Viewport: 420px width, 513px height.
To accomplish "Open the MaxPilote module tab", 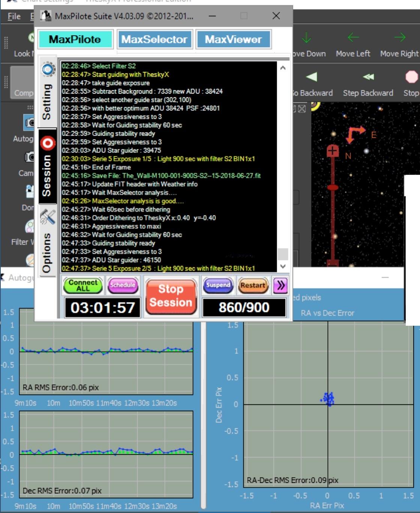I will pyautogui.click(x=75, y=39).
